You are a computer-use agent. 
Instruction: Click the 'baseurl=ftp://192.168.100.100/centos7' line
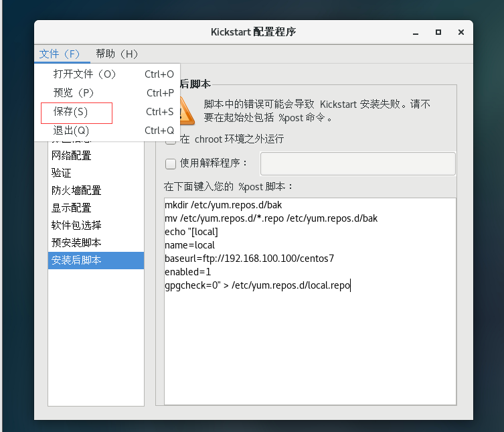coord(249,259)
